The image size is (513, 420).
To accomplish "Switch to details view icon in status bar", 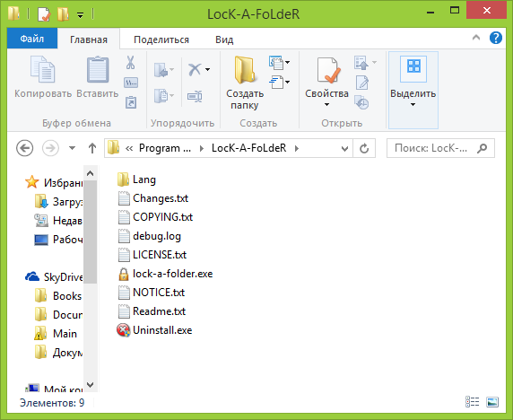I will point(472,402).
